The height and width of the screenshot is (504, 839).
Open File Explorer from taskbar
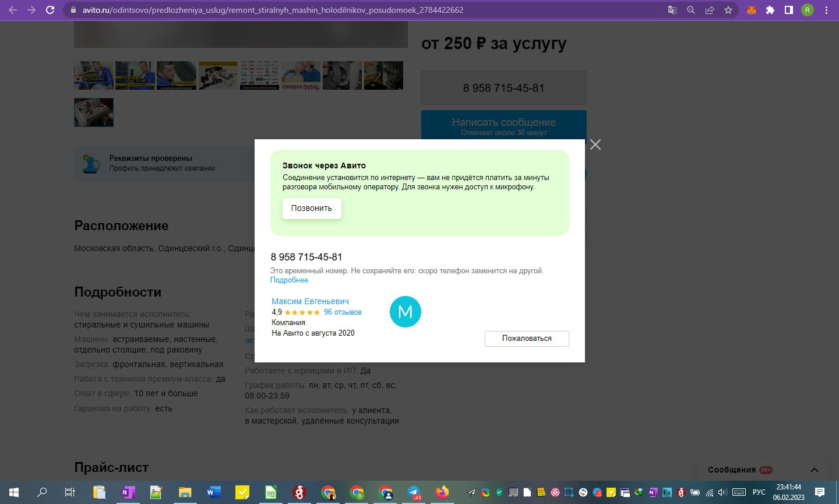[x=185, y=492]
